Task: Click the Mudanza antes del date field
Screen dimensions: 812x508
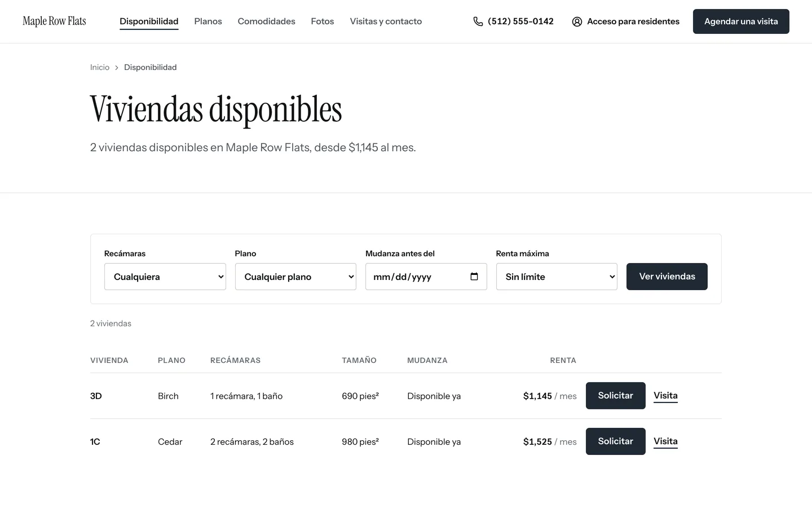Action: pyautogui.click(x=426, y=277)
